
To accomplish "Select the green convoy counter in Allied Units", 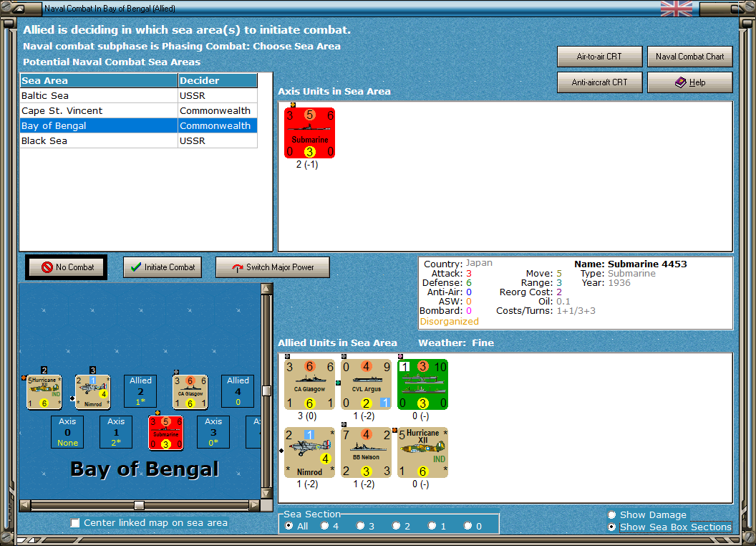I will [x=423, y=384].
